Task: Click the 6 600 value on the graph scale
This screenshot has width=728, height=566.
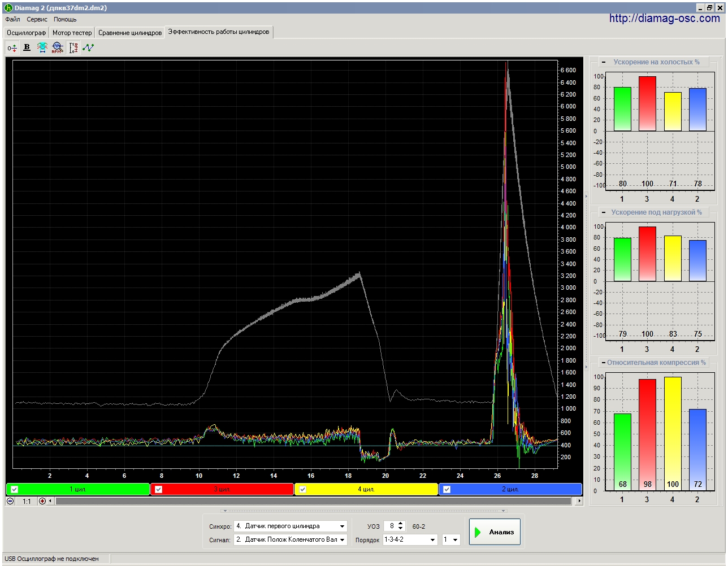Action: pos(568,70)
